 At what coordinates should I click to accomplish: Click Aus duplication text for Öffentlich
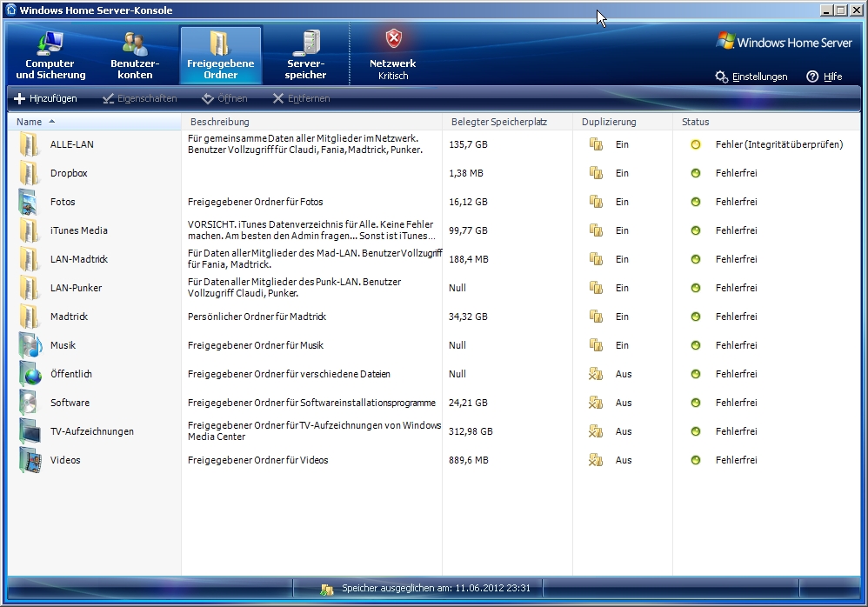tap(624, 374)
